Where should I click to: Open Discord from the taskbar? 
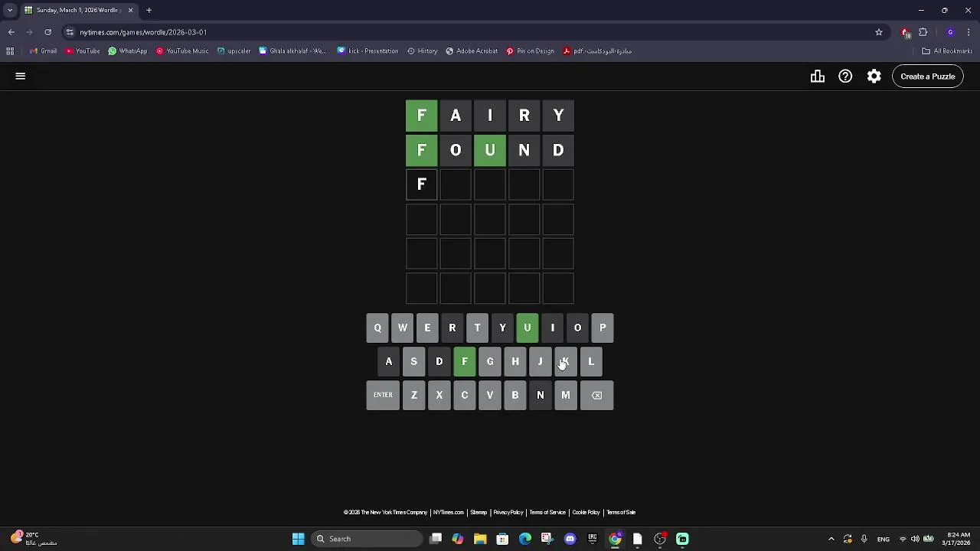(570, 539)
